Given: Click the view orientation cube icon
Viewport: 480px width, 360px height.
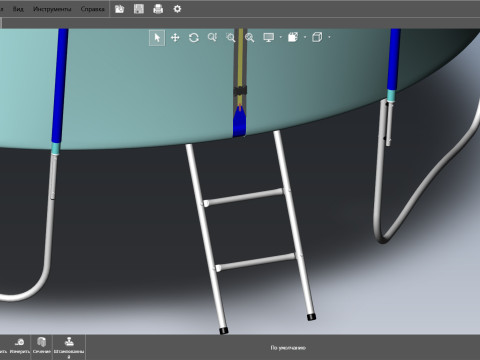Looking at the screenshot, I should click(x=317, y=37).
